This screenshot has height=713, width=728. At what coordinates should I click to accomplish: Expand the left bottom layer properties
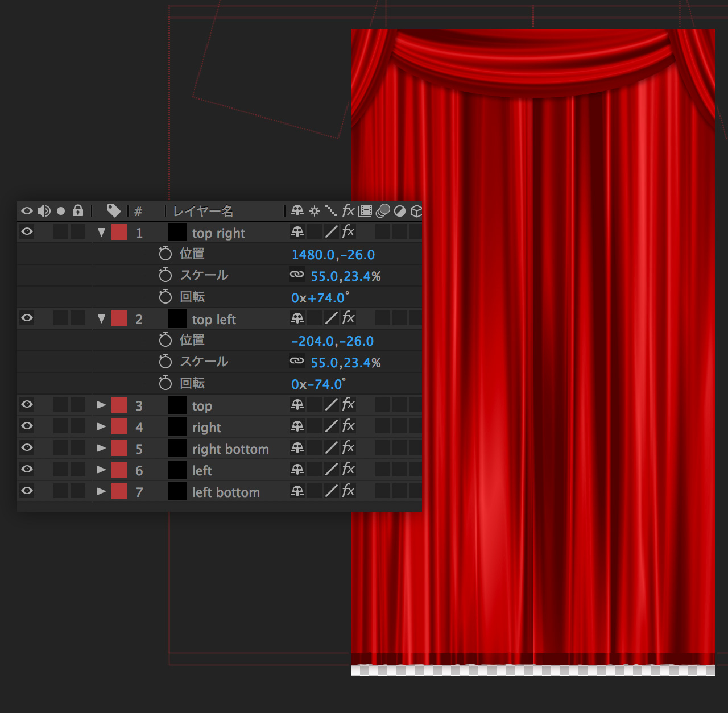pos(101,491)
